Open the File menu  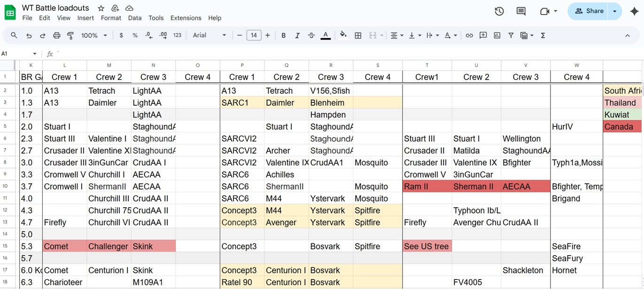coord(27,18)
